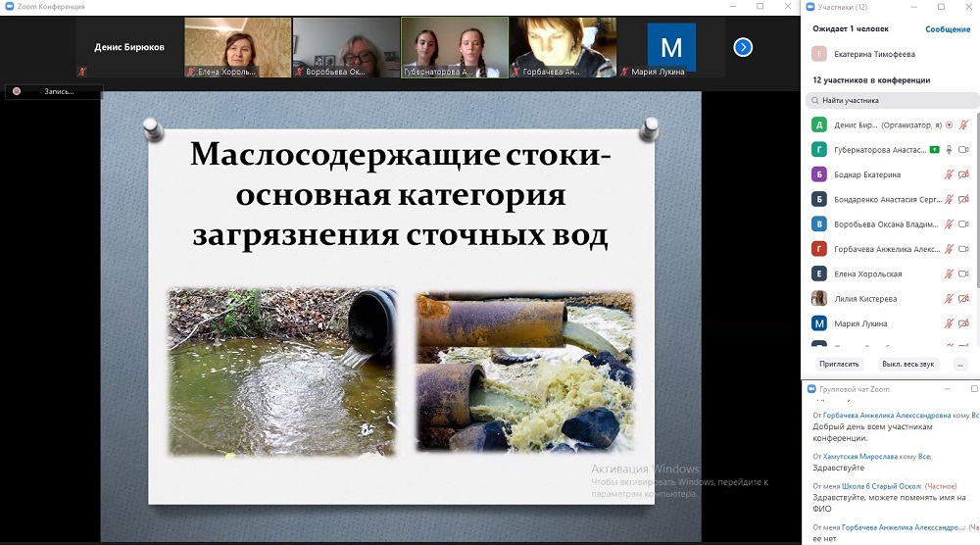Toggle microphone for Мария Лукина in participants list
This screenshot has height=545, width=980.
[x=949, y=323]
